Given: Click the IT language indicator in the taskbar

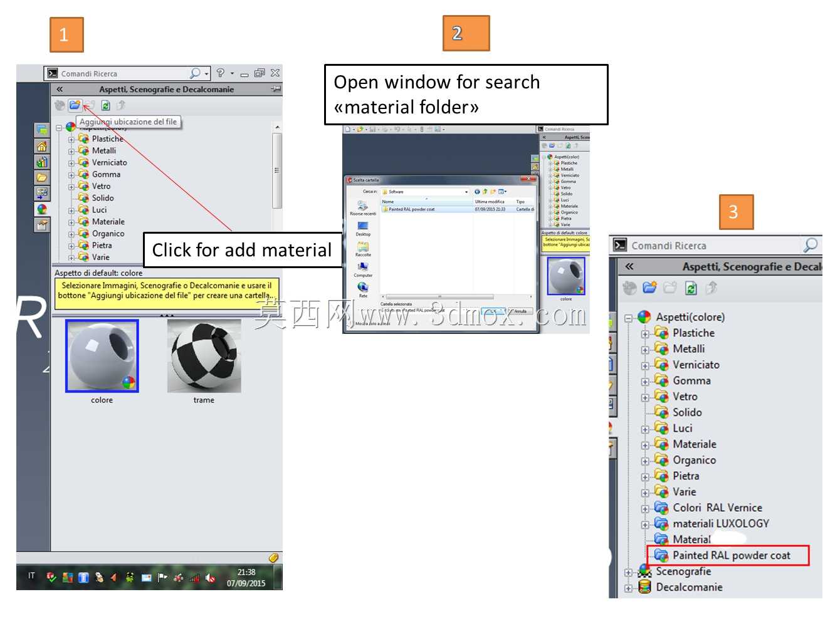Looking at the screenshot, I should click(x=31, y=576).
